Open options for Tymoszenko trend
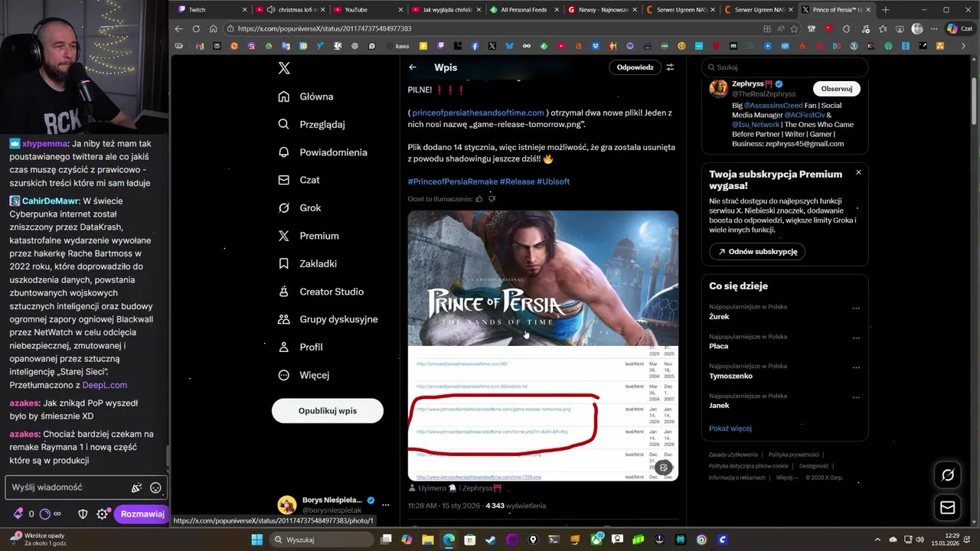The width and height of the screenshot is (980, 551). [856, 368]
